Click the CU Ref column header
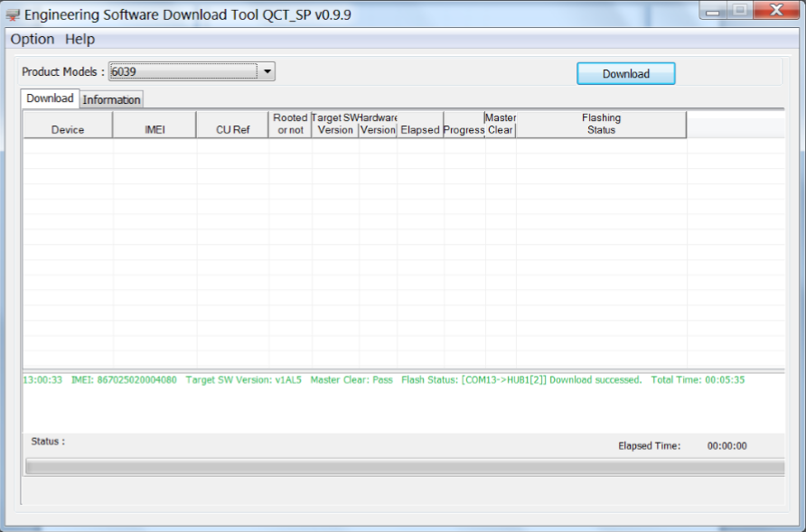Viewport: 806px width, 532px height. click(232, 125)
